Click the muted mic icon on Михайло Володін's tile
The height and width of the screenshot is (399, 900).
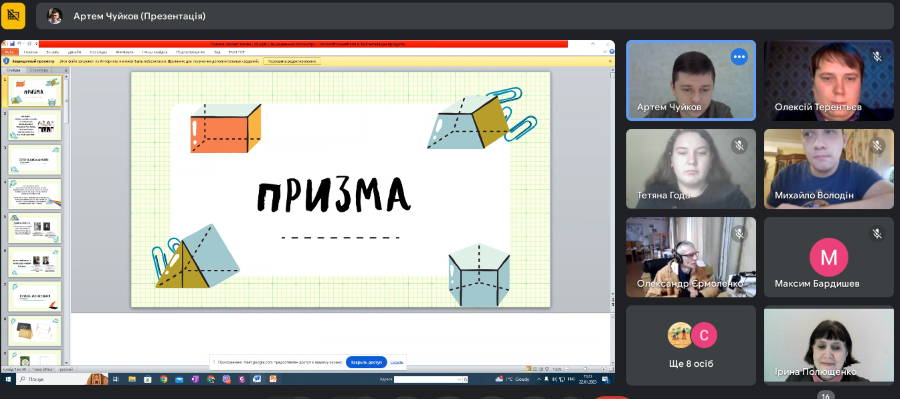click(876, 145)
